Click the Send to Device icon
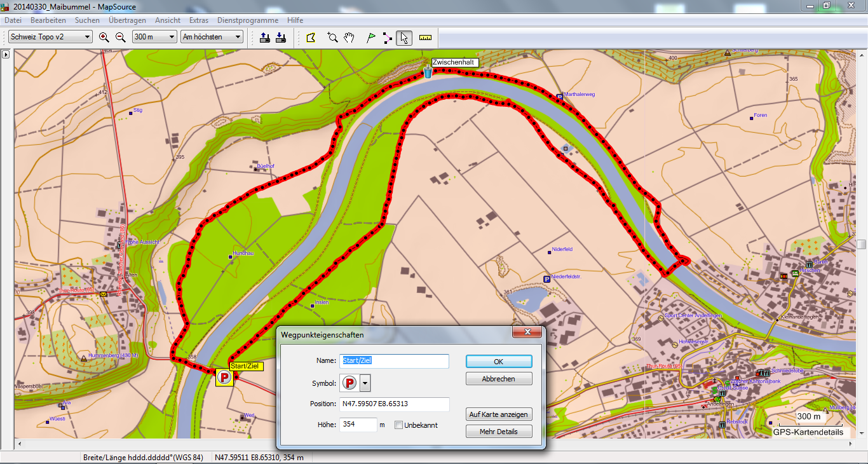This screenshot has width=868, height=464. pyautogui.click(x=265, y=38)
